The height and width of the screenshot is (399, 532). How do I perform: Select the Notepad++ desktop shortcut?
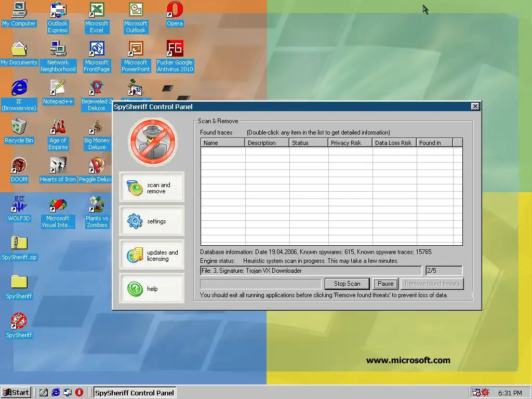[x=58, y=92]
